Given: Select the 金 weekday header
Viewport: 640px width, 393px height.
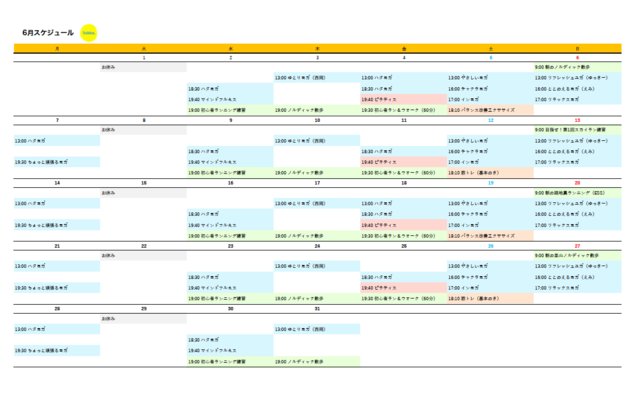Looking at the screenshot, I should [x=404, y=49].
